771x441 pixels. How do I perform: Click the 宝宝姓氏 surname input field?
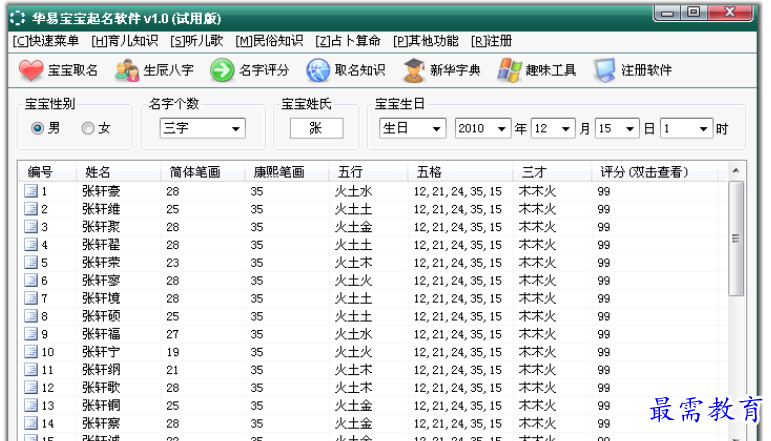pos(316,129)
